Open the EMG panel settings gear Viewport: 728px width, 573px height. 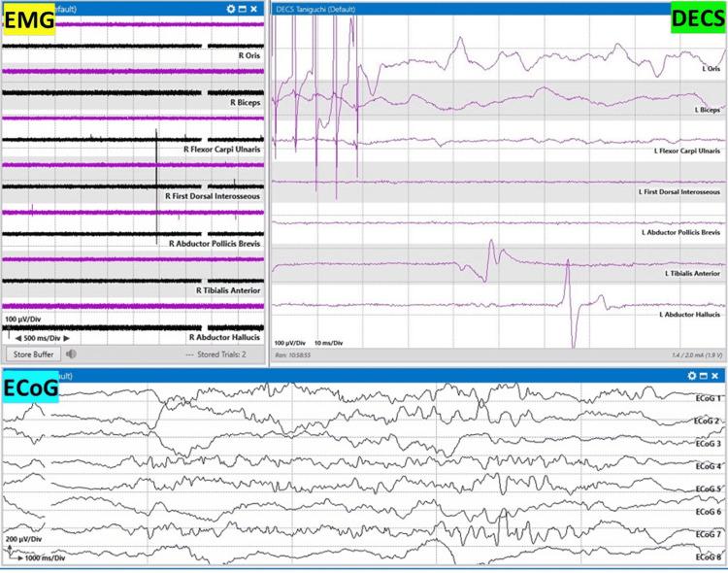click(230, 8)
